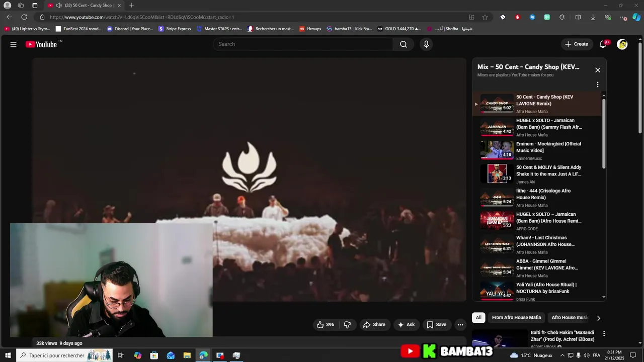Select ABBA - Gimme! Gimme! Gimme! remix
Image resolution: width=644 pixels, height=362 pixels.
(537, 268)
